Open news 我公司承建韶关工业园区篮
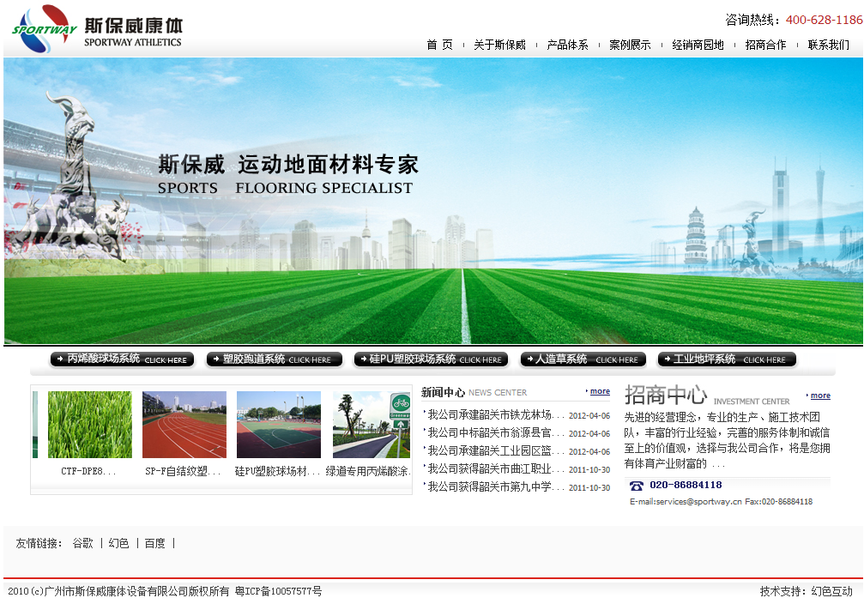This screenshot has width=864, height=616. 495,451
